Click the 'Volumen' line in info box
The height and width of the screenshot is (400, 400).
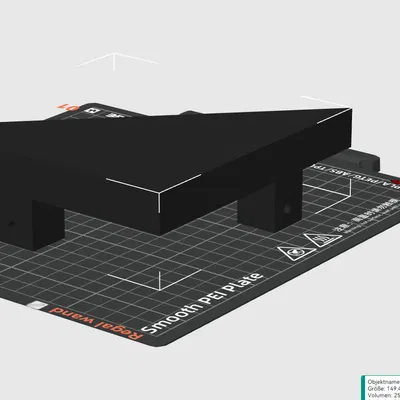coord(384,395)
